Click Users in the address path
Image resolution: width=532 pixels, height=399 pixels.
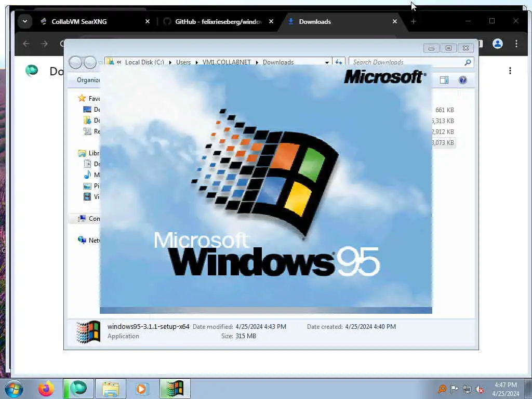(x=183, y=62)
